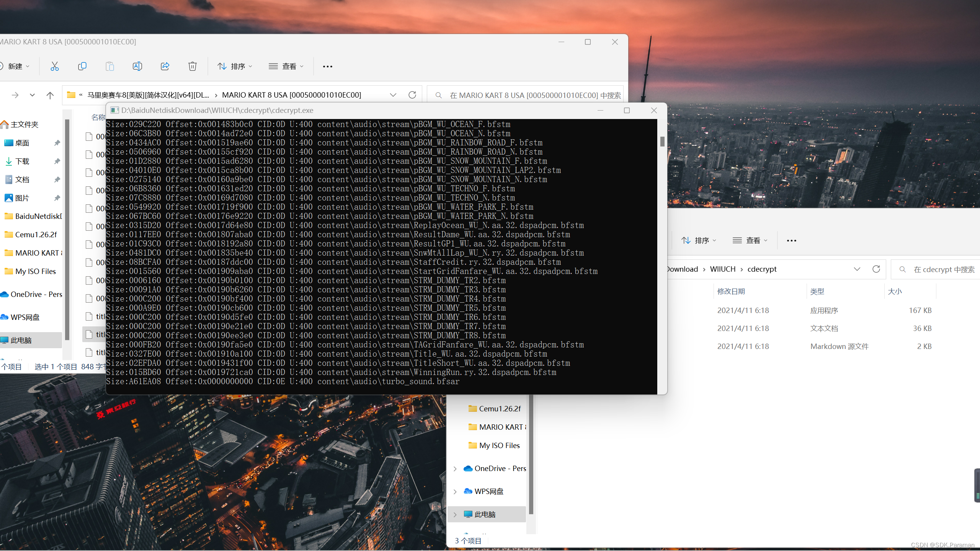Open Cemu1.26.2f in cdecrypt window navigation pane
Viewport: 980px width, 551px height.
click(x=495, y=409)
